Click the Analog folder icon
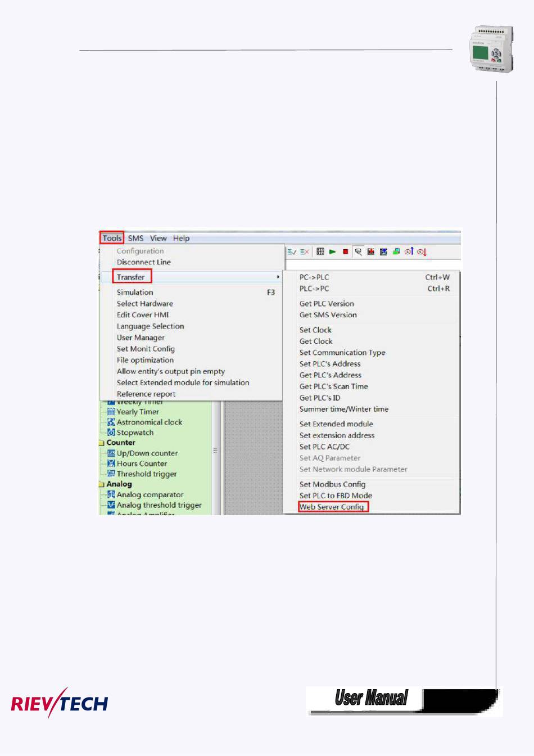The width and height of the screenshot is (534, 756). point(102,484)
